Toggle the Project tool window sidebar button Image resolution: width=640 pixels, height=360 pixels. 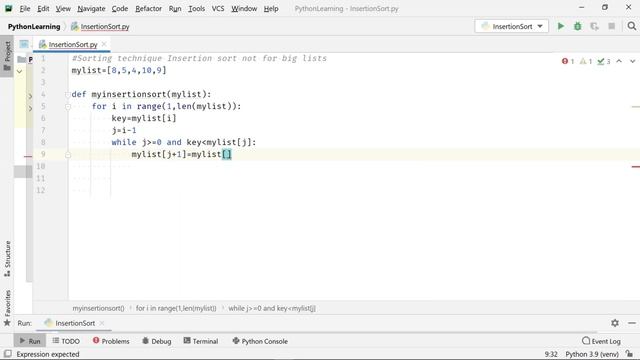click(7, 56)
